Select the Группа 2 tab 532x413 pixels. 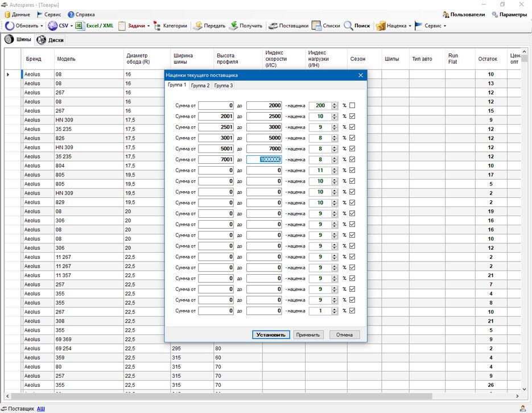click(200, 85)
